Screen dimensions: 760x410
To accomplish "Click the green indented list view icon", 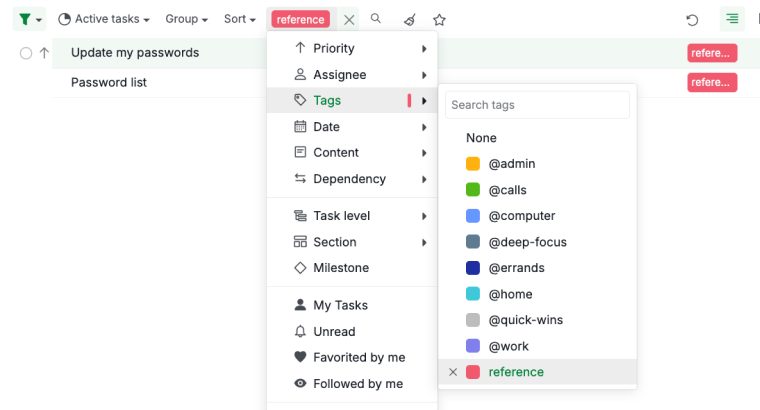I will tap(732, 19).
